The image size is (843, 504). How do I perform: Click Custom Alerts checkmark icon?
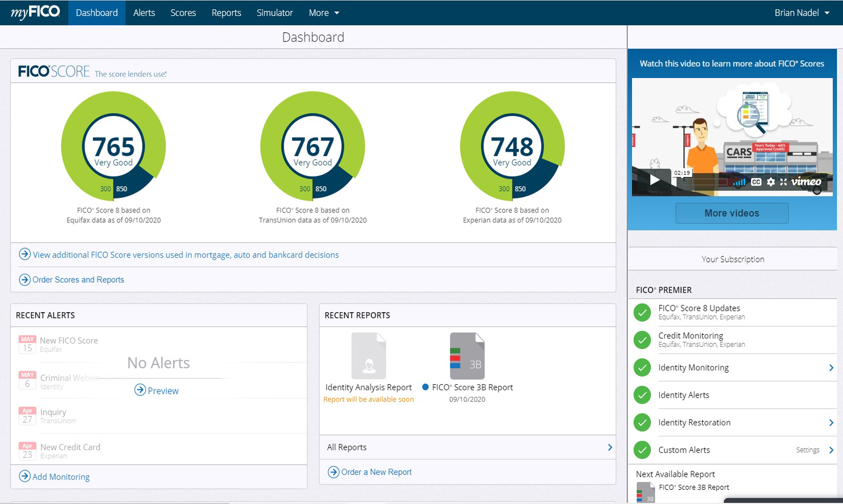[642, 450]
